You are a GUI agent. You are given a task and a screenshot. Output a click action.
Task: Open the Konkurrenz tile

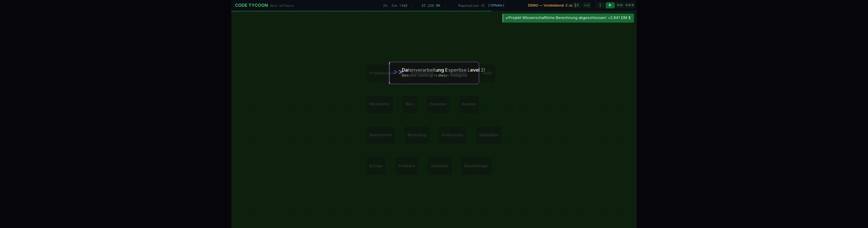[x=453, y=135]
